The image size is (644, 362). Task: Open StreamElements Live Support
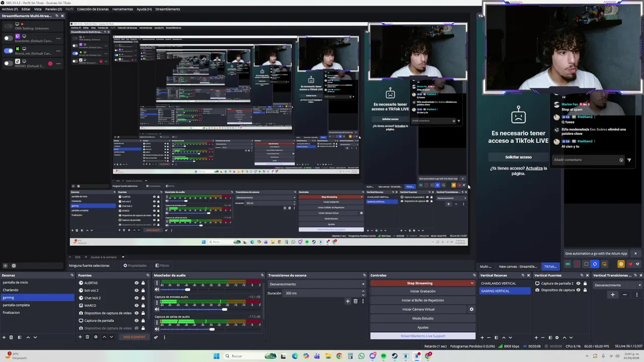click(x=423, y=336)
